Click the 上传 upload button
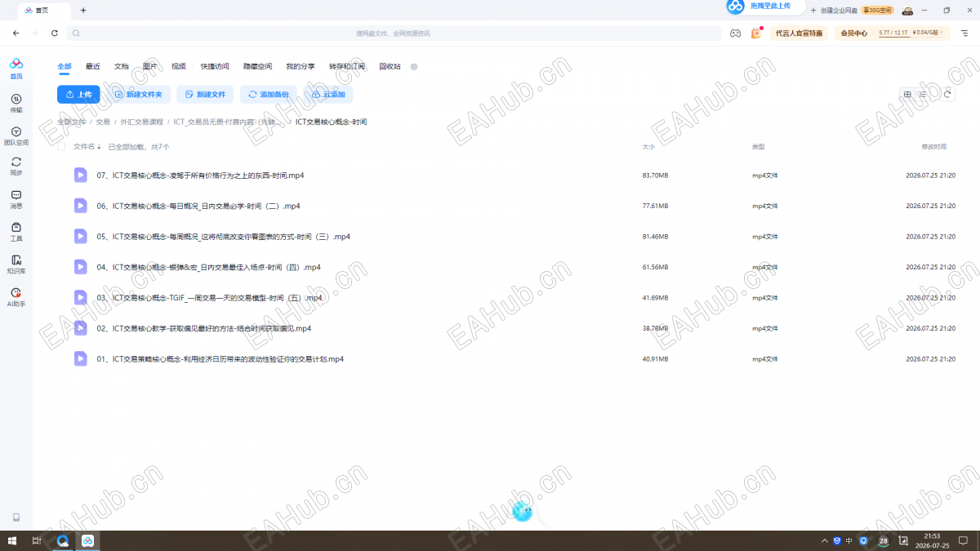 click(x=78, y=95)
